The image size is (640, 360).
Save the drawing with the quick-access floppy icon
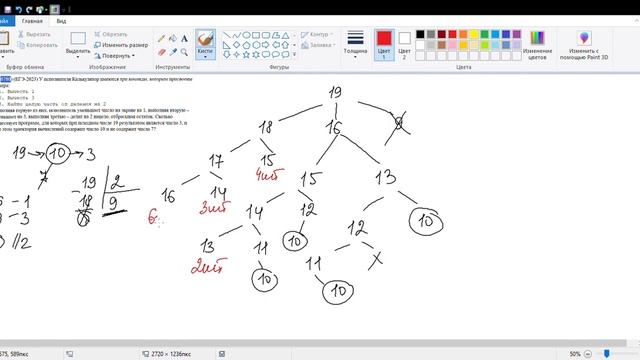[7, 9]
